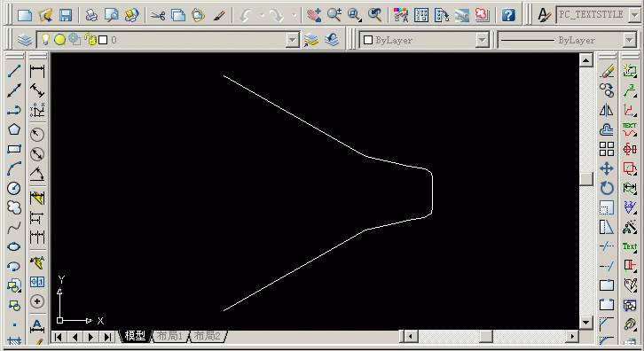Select the Extend tool

pos(607,266)
